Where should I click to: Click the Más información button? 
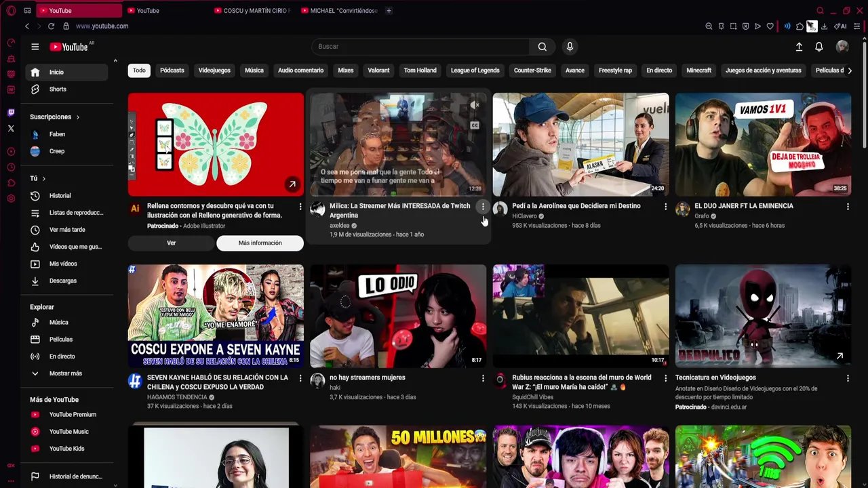pyautogui.click(x=260, y=243)
